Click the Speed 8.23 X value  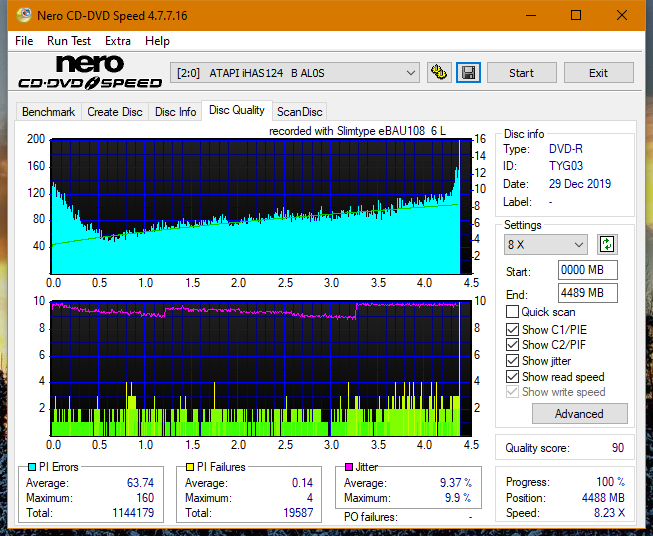[609, 513]
